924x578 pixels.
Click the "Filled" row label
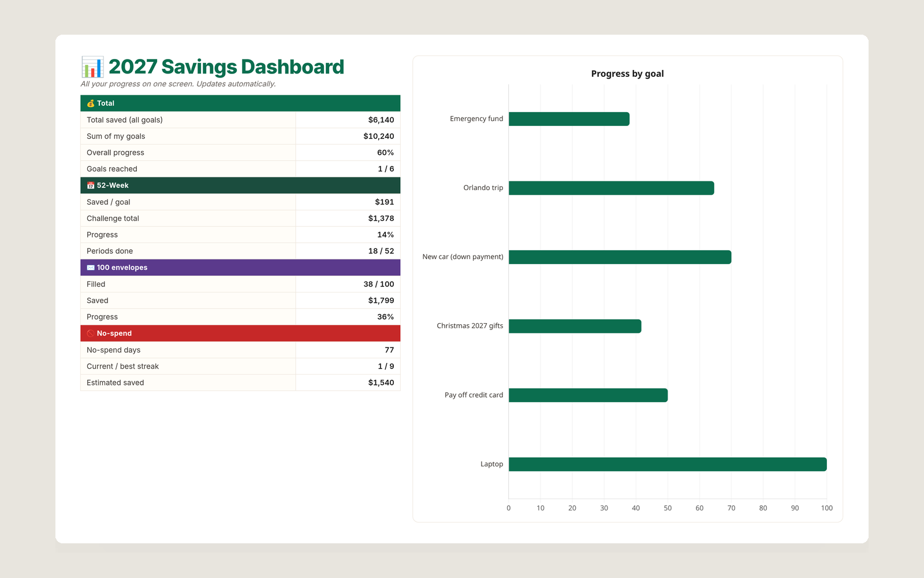96,284
